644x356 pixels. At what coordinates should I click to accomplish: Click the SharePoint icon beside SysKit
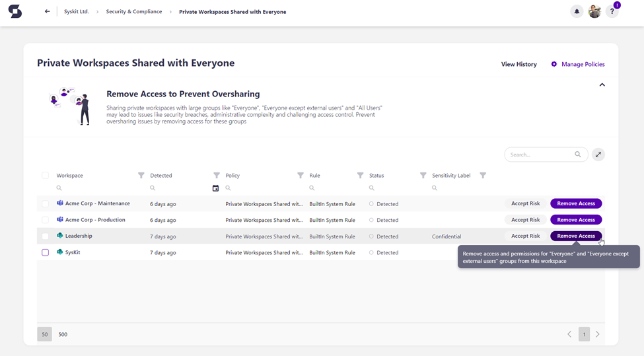(x=60, y=252)
